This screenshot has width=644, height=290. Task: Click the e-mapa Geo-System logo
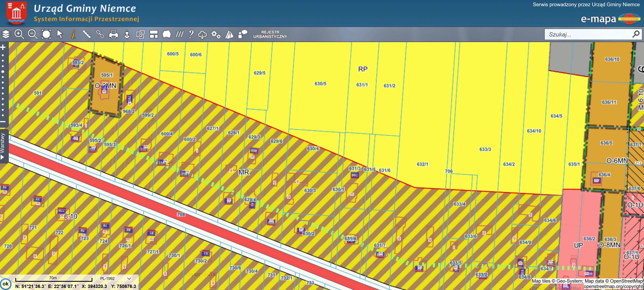(x=611, y=19)
